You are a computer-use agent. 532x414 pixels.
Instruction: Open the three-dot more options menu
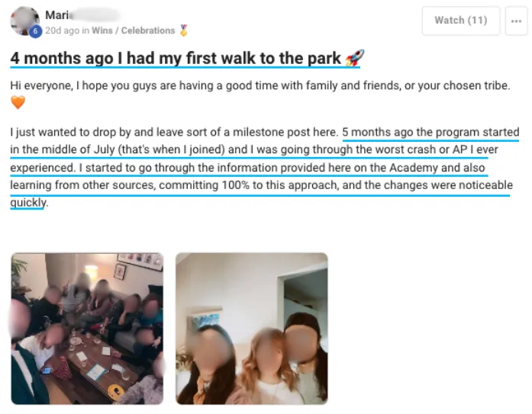click(x=516, y=21)
